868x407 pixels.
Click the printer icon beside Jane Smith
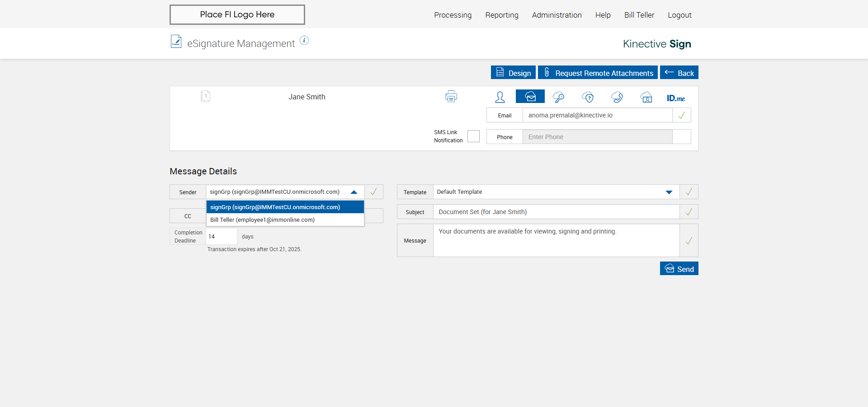451,97
